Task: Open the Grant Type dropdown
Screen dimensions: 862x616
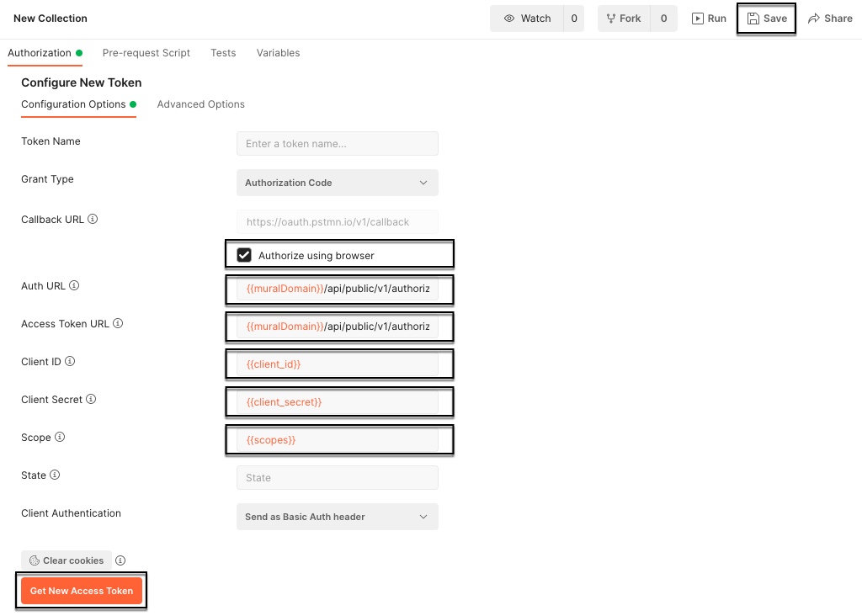Action: (x=337, y=183)
